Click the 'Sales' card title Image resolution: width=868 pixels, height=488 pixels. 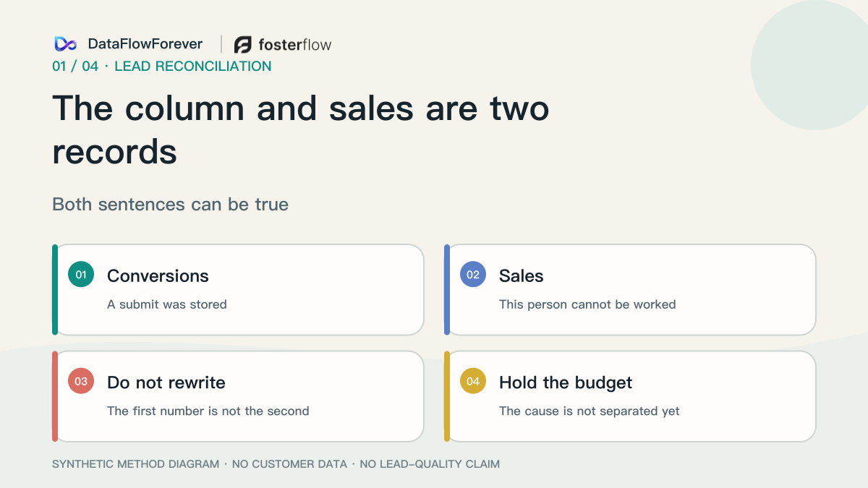point(522,275)
